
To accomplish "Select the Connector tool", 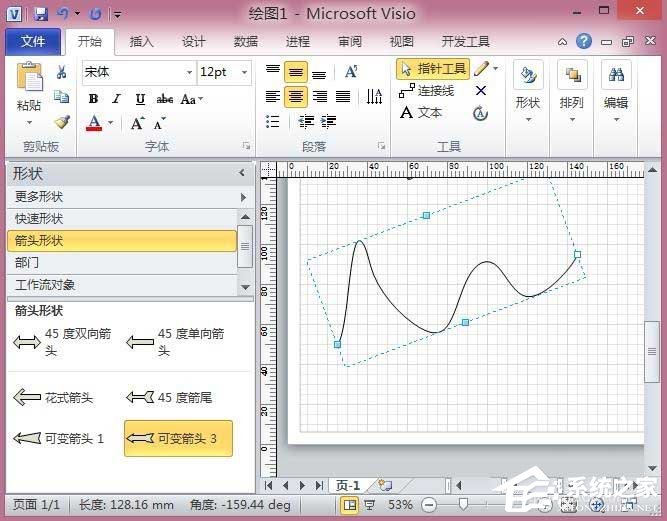I will (x=427, y=90).
